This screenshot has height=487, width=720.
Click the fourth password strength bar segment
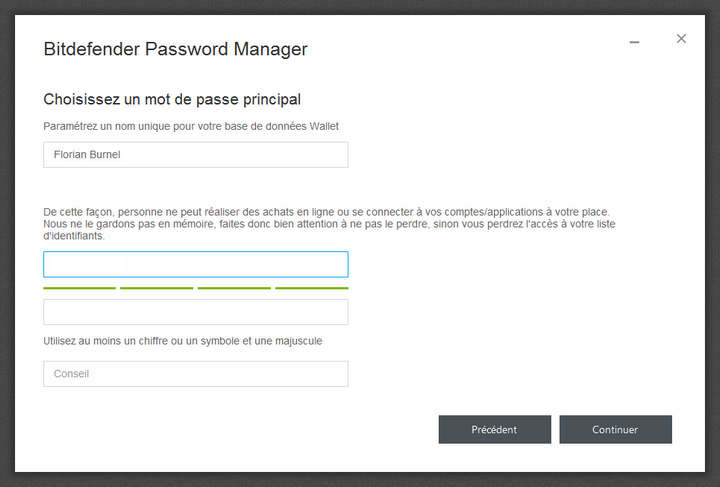tap(312, 288)
